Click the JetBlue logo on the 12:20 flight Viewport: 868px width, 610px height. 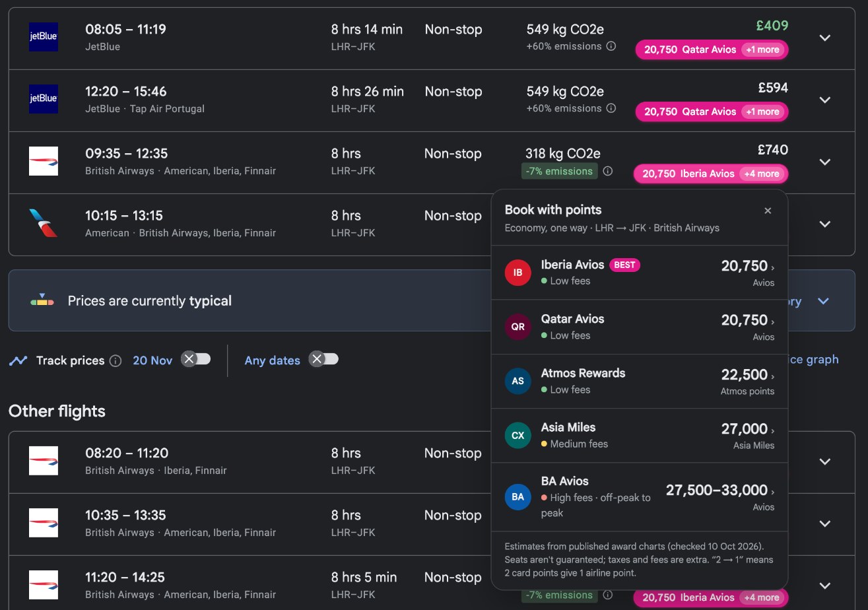click(x=44, y=99)
